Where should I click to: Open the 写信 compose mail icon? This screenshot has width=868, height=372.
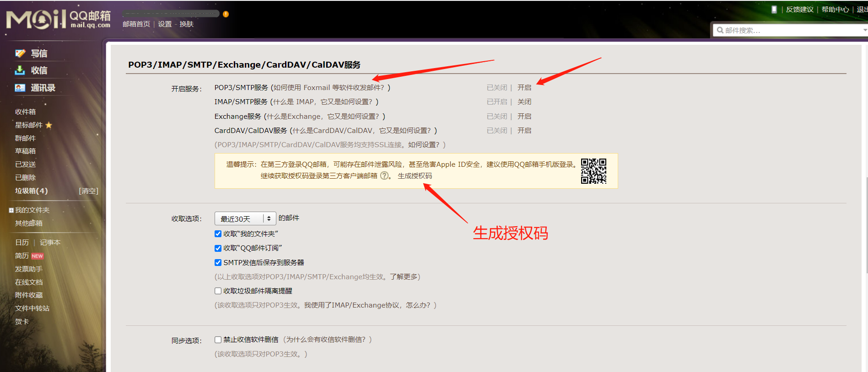(20, 53)
